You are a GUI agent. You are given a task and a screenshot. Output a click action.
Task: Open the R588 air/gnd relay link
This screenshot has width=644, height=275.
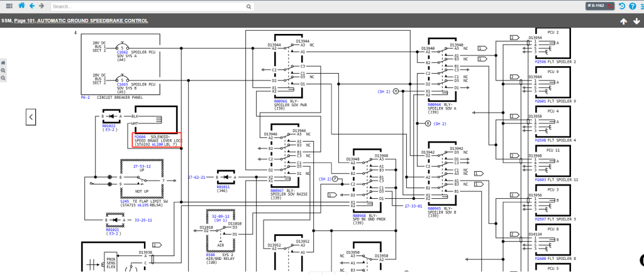click(x=210, y=255)
